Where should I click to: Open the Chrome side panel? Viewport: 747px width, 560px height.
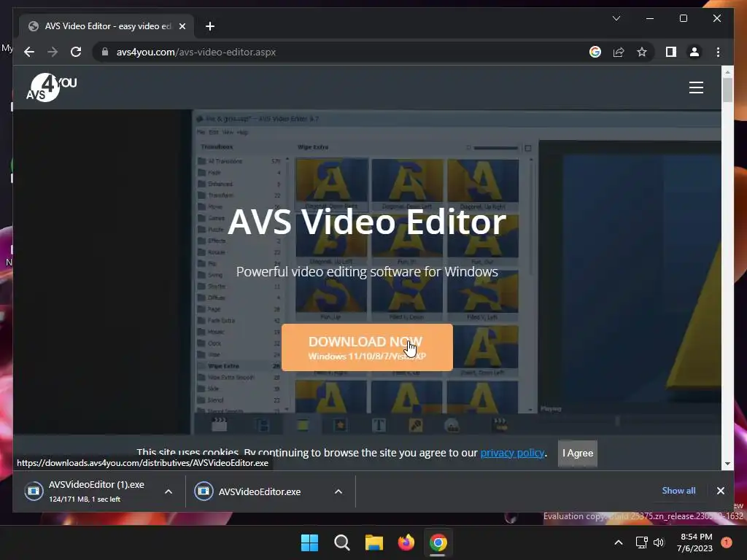671,52
